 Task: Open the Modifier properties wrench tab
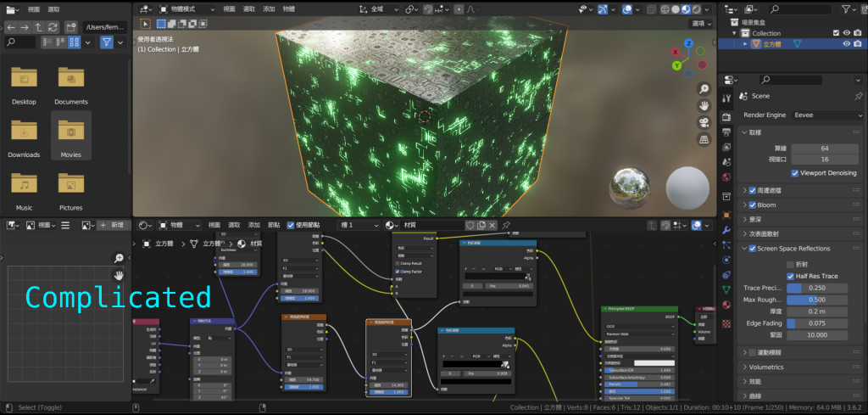726,230
